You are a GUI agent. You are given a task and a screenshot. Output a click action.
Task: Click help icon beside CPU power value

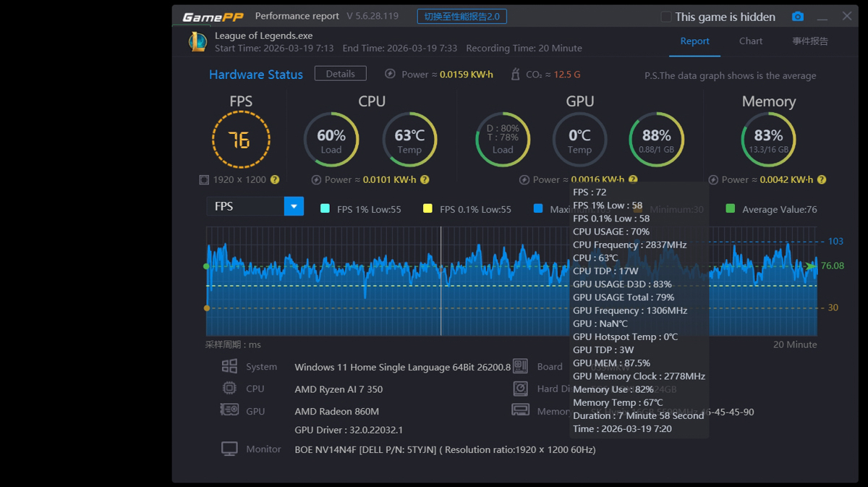[x=425, y=179]
